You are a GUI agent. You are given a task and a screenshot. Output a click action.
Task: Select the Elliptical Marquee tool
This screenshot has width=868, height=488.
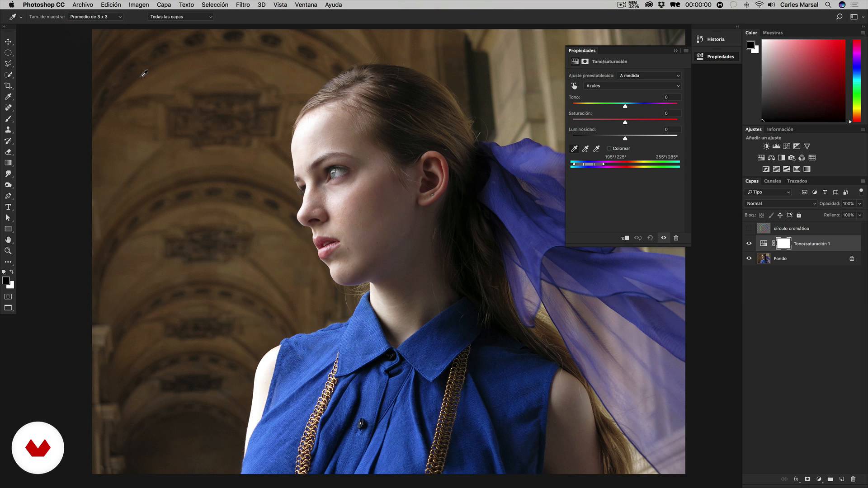click(8, 52)
